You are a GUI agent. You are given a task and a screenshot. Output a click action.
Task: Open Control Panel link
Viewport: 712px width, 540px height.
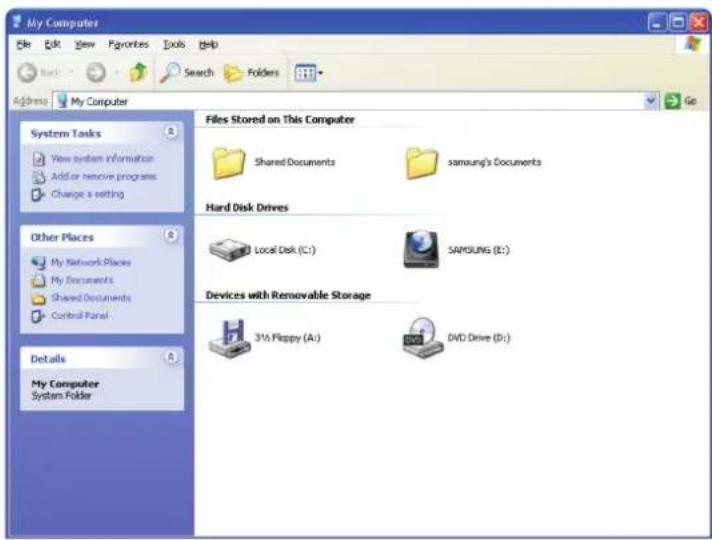[x=79, y=316]
